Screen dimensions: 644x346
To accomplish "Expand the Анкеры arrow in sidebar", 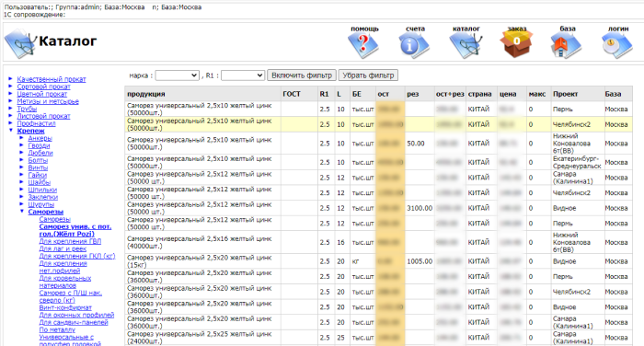I will tap(22, 138).
